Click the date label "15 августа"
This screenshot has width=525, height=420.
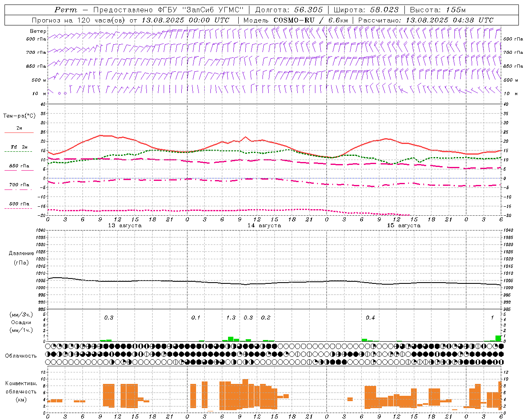[404, 226]
